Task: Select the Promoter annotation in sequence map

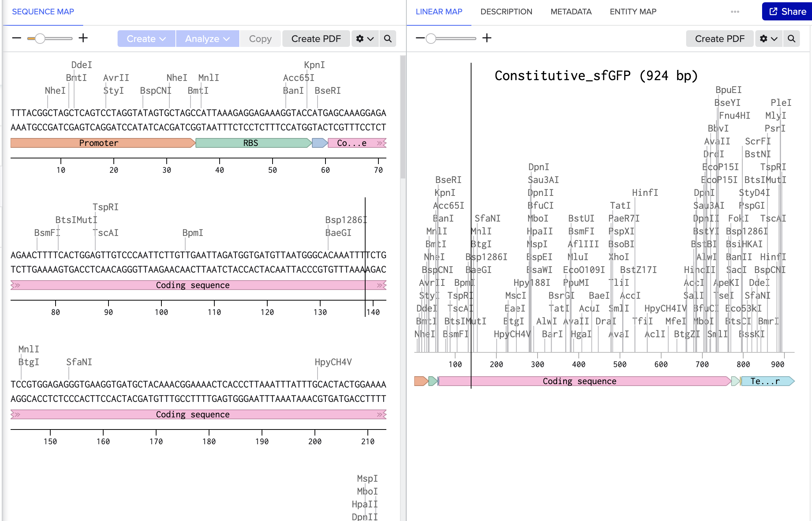Action: pos(99,143)
